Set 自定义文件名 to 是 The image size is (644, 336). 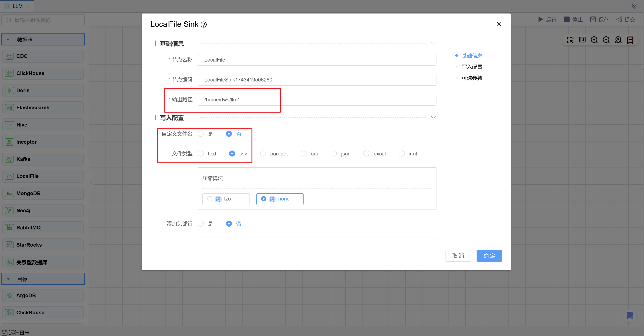click(201, 134)
